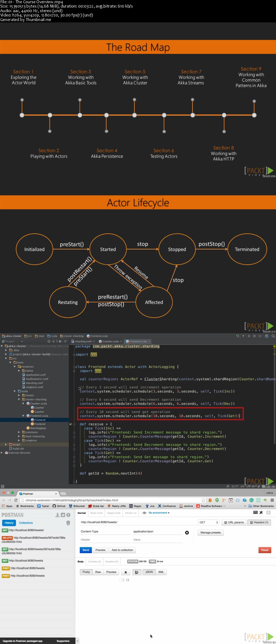
Task: Open the GET method dropdown
Action: click(209, 522)
